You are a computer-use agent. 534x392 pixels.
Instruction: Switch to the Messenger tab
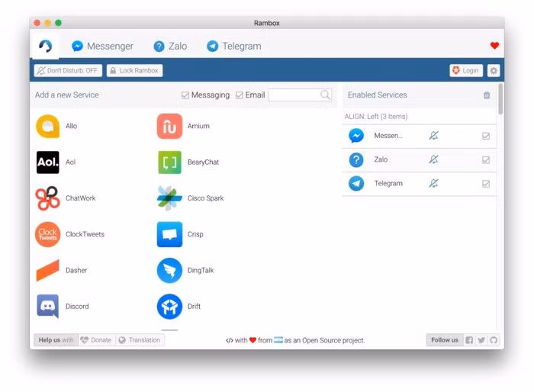click(x=102, y=47)
